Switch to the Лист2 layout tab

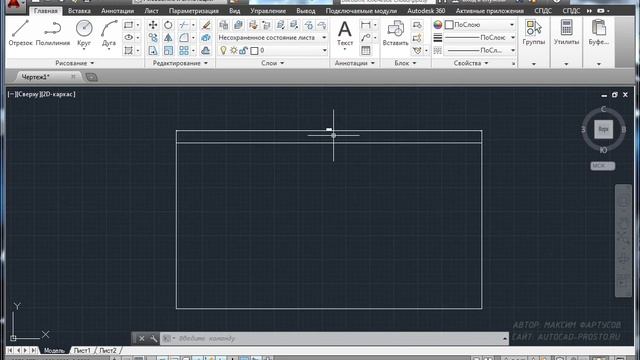coord(108,350)
